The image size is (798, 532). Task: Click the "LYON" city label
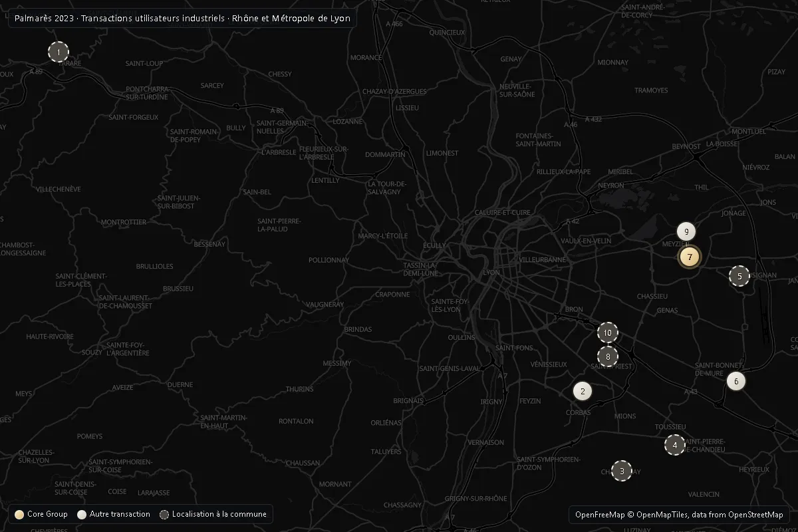point(491,273)
